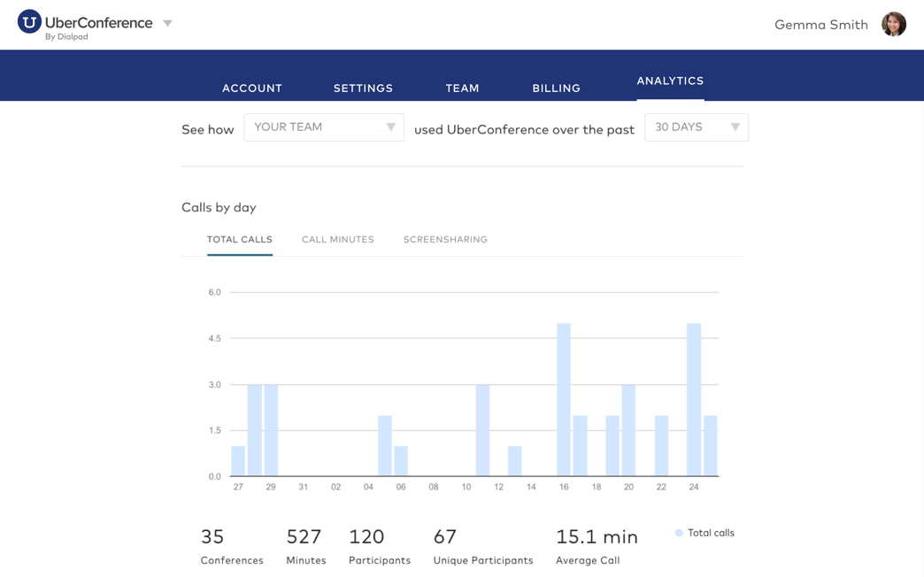Click the 35 Conferences statistic
This screenshot has height=577, width=924.
pos(232,547)
